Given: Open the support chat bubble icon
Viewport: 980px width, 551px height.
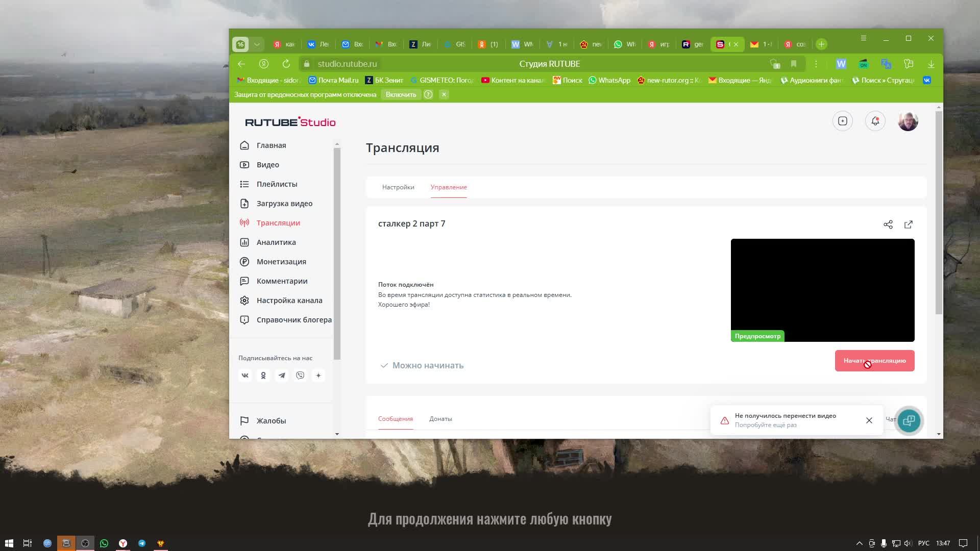Looking at the screenshot, I should point(909,421).
